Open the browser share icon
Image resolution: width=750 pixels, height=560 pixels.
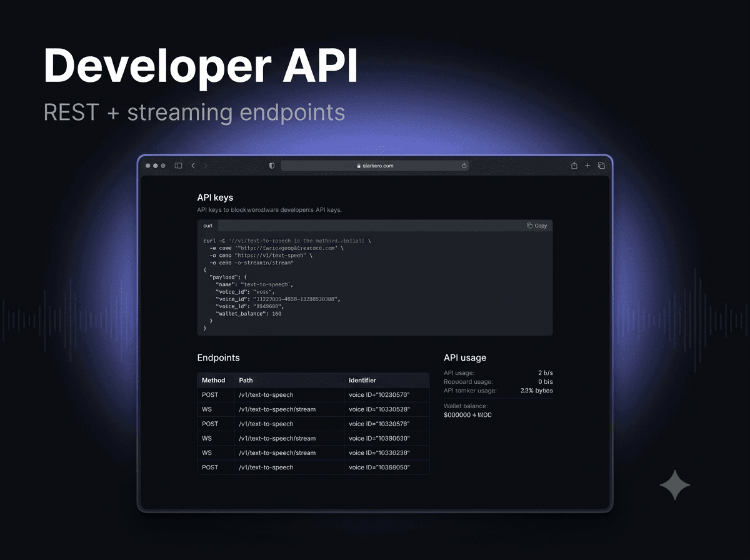tap(574, 166)
